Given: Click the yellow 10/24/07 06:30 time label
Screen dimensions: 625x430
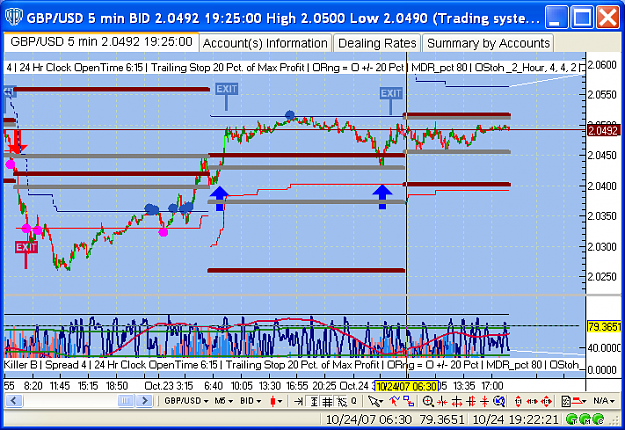Looking at the screenshot, I should [407, 386].
